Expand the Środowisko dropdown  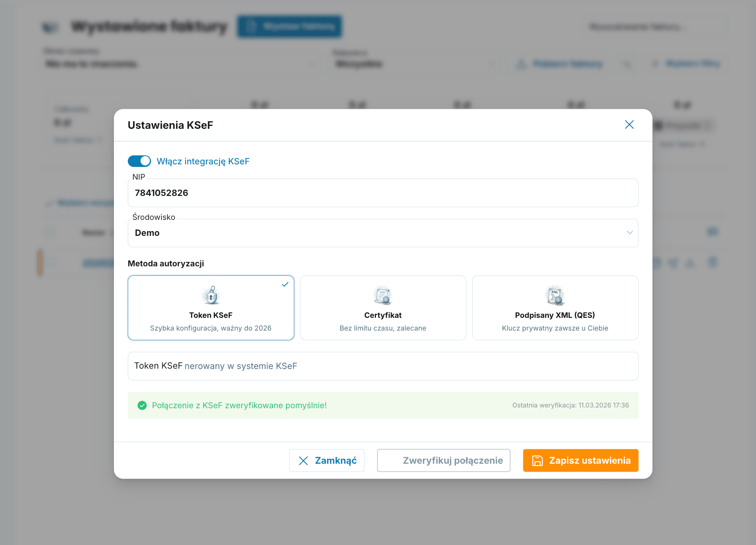[x=383, y=233]
